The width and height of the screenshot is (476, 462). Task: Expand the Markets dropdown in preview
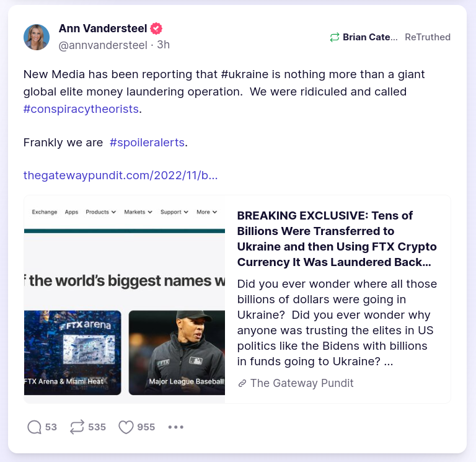[x=138, y=212]
